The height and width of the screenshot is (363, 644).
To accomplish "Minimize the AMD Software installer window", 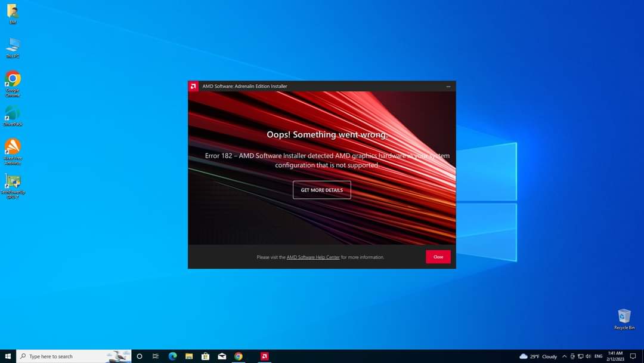I will 448,87.
